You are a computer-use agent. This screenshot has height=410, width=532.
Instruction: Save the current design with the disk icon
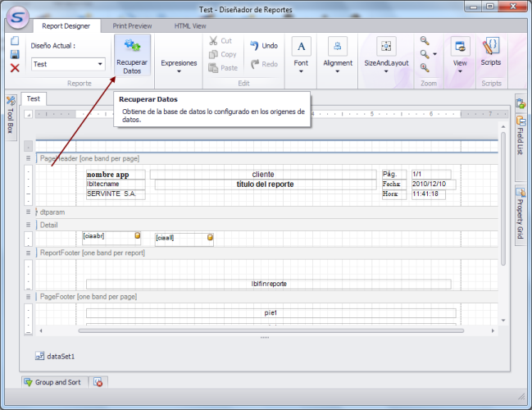click(15, 54)
